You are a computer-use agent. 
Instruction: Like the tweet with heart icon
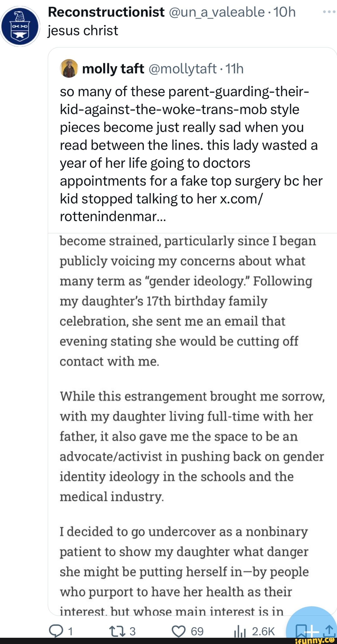click(x=179, y=631)
